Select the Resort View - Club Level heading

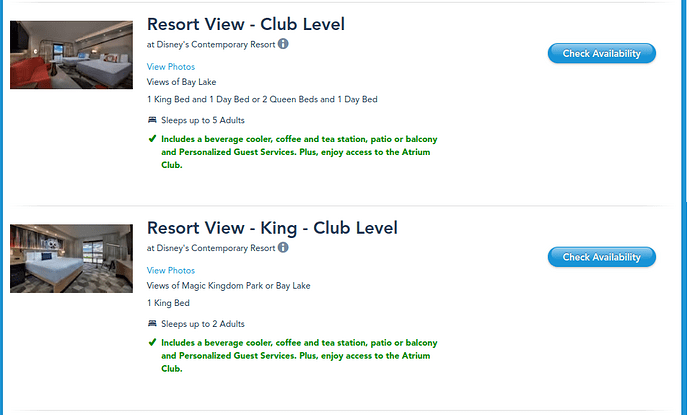click(x=246, y=24)
